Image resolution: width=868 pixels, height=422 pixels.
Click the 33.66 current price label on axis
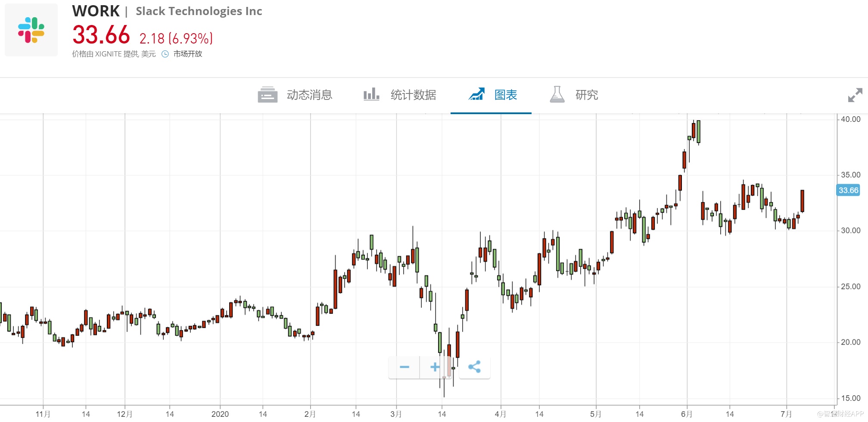[x=848, y=190]
